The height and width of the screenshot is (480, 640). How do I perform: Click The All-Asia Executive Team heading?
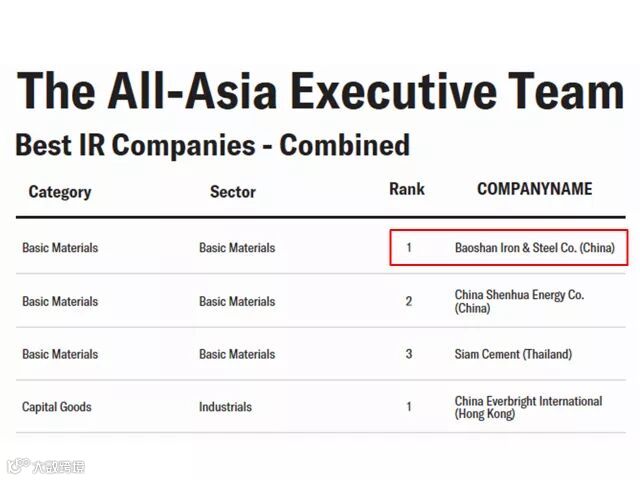tap(320, 93)
